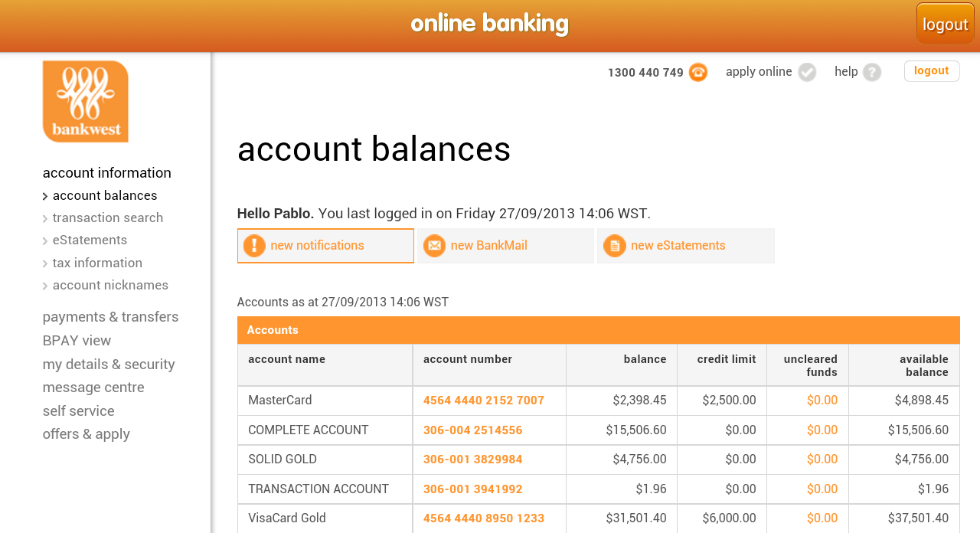Click the small white logout button
Viewport: 980px width, 533px height.
click(x=931, y=71)
